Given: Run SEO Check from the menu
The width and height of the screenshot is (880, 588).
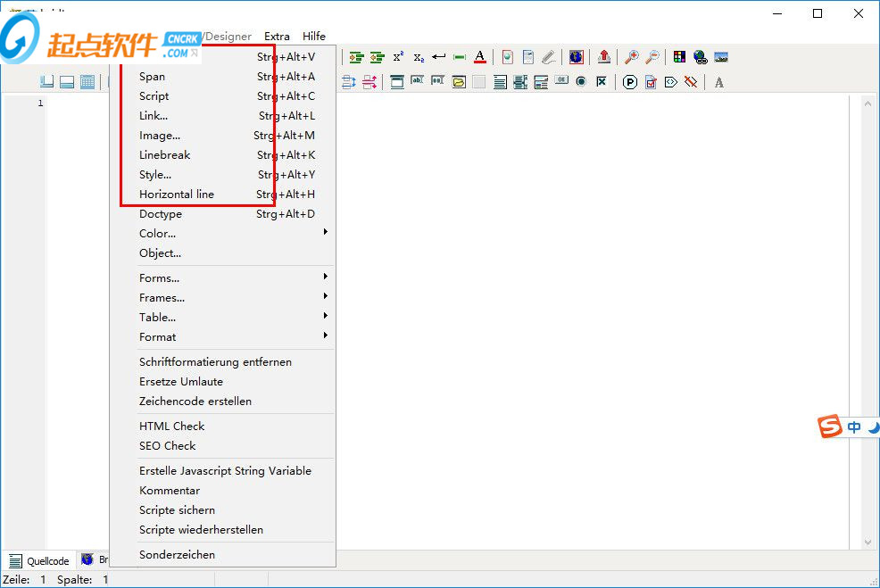Looking at the screenshot, I should 223,445.
